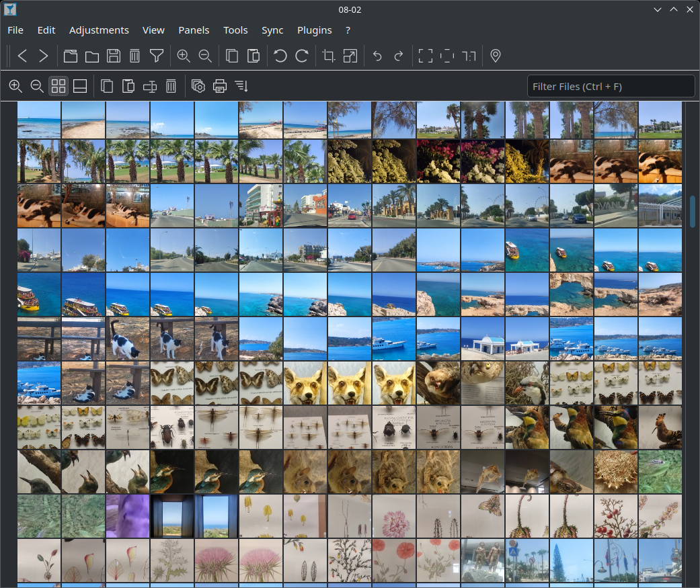Open the batch processing icon in thumbnail toolbar

(198, 86)
